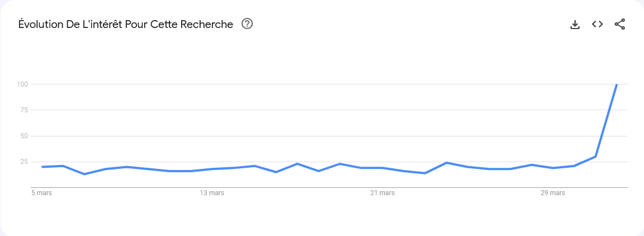Select the 21 mars date label
Viewport: 644px width, 236px height.
382,193
